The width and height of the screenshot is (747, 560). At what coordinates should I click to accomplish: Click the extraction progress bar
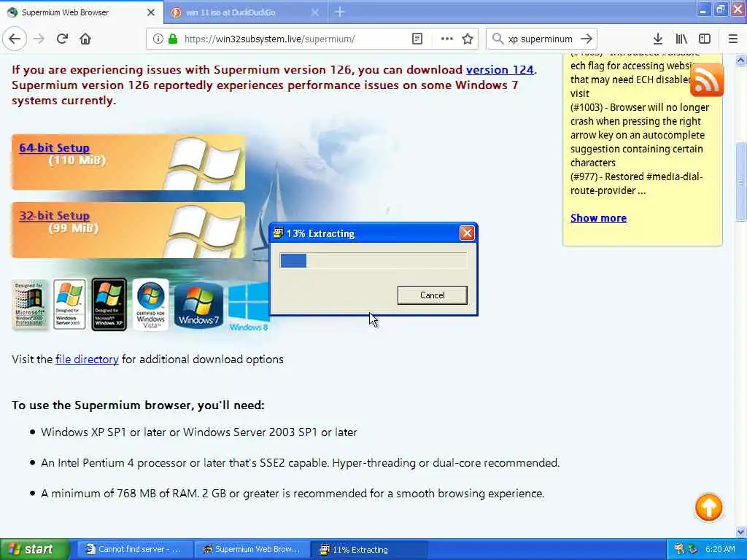coord(373,260)
